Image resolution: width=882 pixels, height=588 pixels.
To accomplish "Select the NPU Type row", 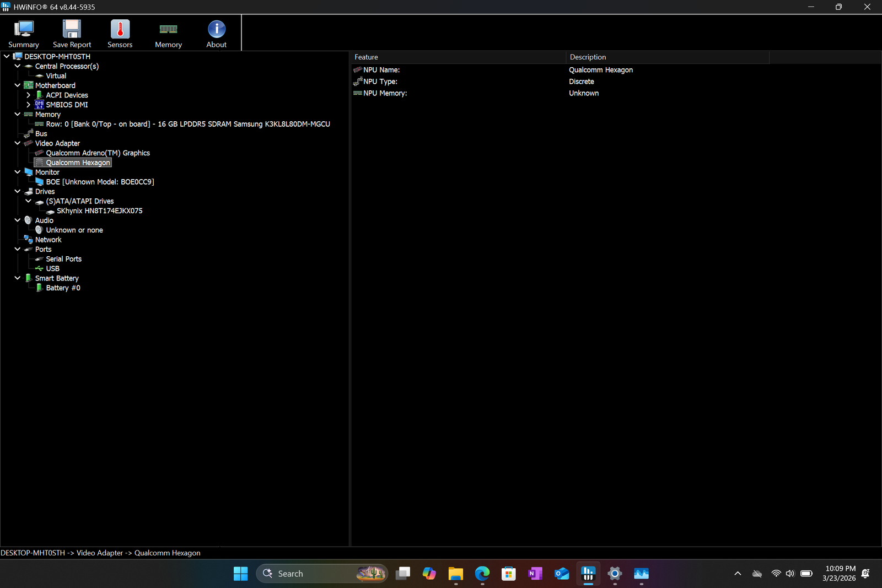I will tap(380, 82).
